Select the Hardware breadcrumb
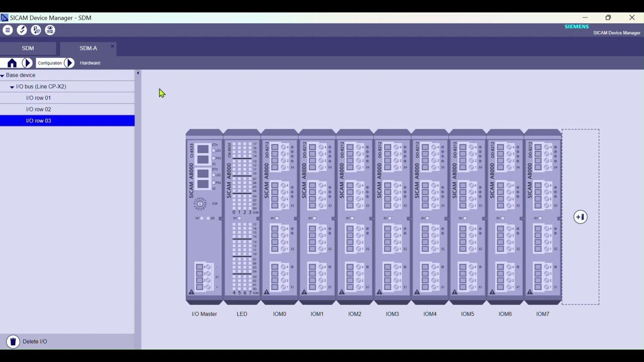644x362 pixels. [x=90, y=63]
